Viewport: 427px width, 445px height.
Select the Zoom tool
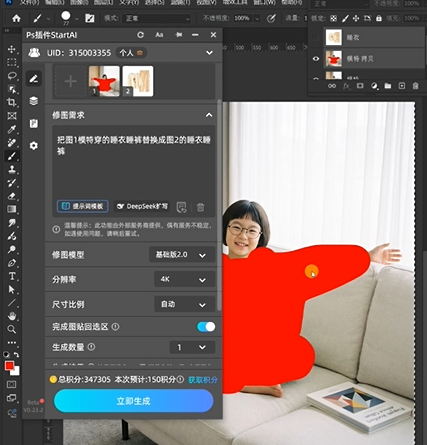(12, 329)
